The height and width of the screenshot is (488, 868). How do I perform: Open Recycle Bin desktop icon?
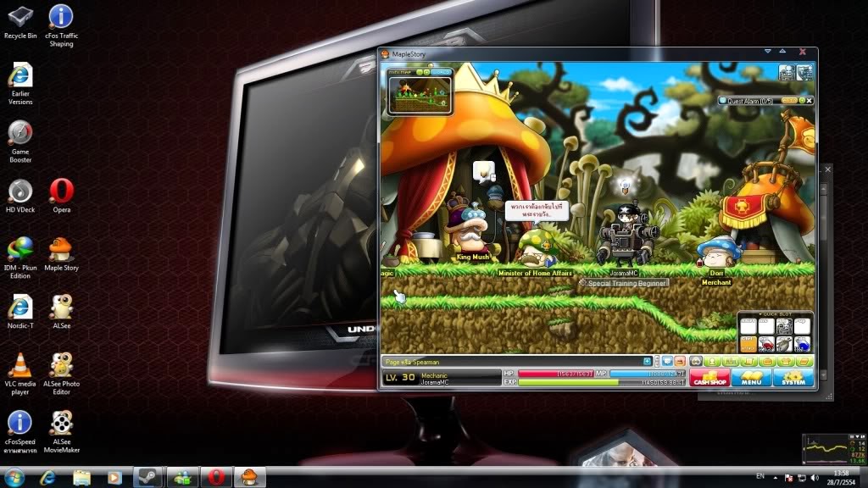coord(20,23)
